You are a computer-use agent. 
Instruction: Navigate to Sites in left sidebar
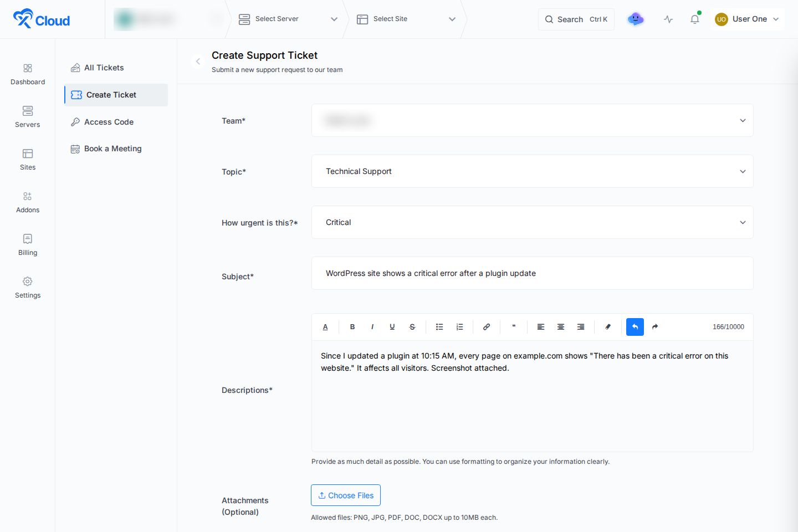28,160
